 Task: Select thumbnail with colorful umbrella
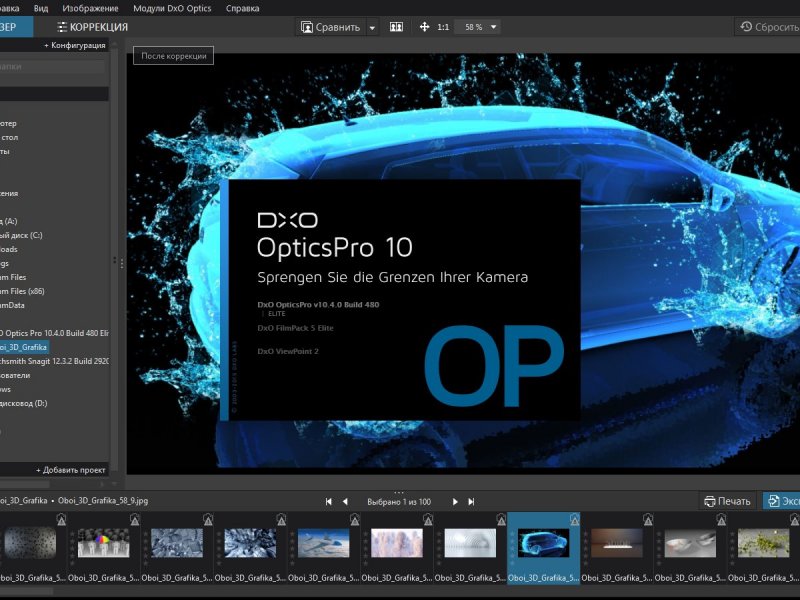coord(104,543)
